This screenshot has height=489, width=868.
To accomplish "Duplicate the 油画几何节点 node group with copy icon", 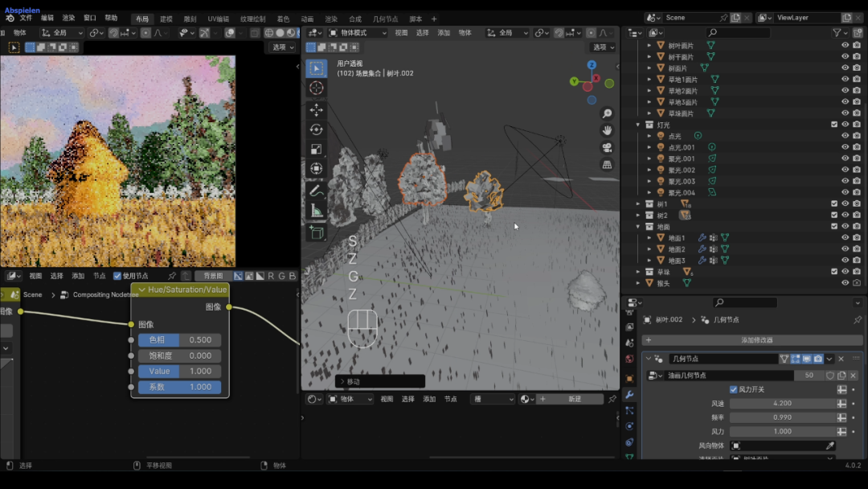I will 841,376.
